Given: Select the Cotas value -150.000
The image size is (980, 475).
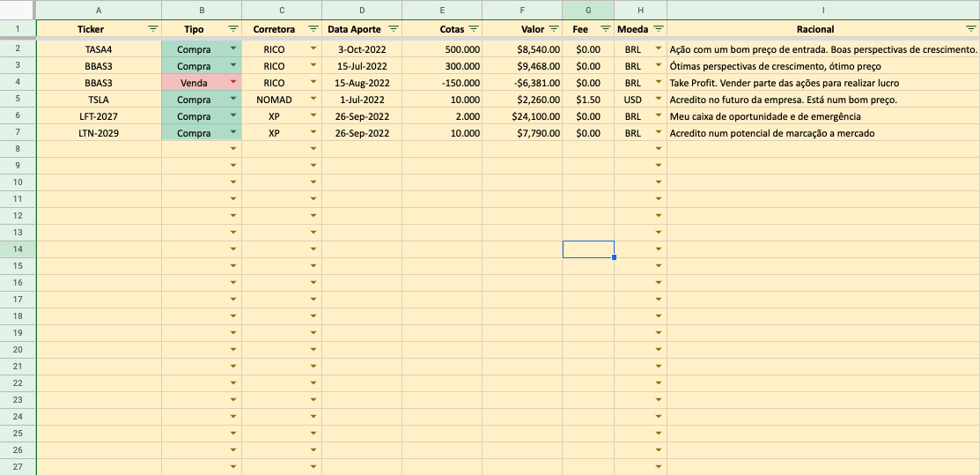Looking at the screenshot, I should point(442,83).
